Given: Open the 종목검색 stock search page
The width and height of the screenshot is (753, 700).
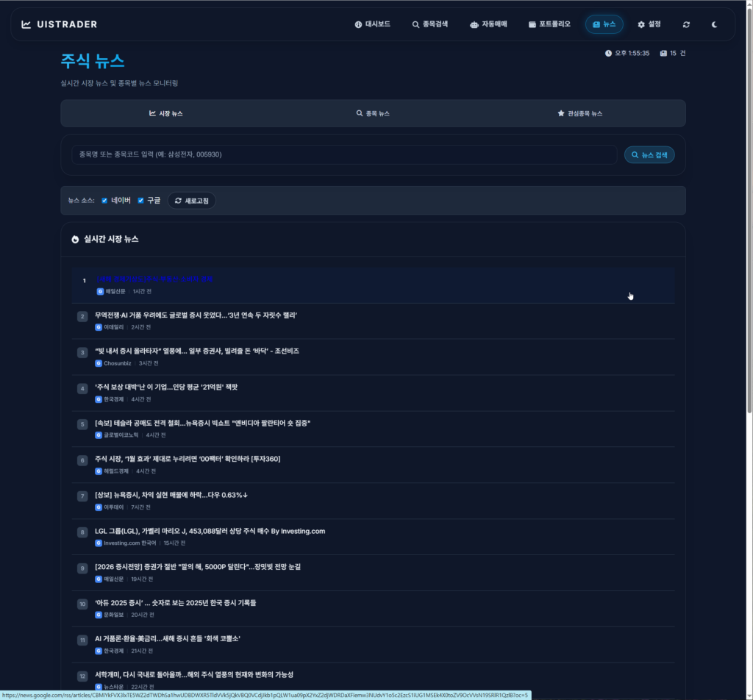Looking at the screenshot, I should coord(430,24).
